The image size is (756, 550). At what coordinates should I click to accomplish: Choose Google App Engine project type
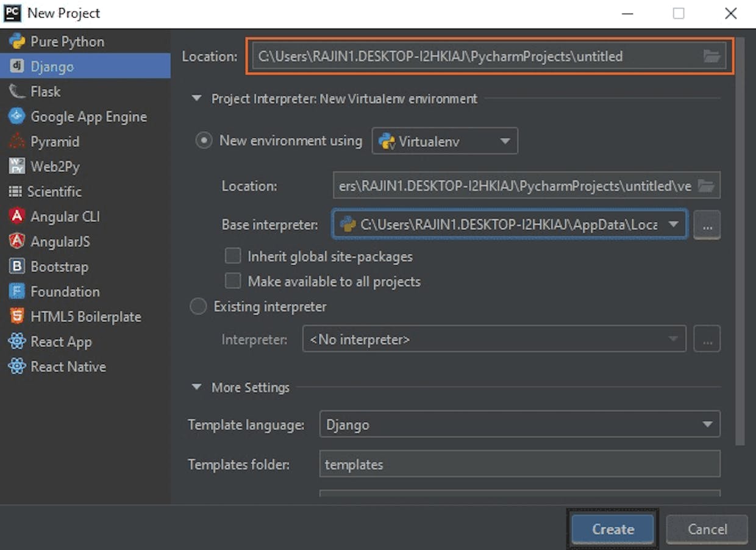pos(85,116)
